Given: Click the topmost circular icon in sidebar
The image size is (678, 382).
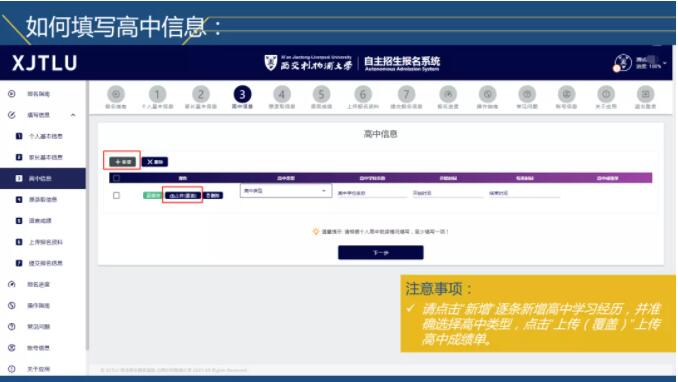Looking at the screenshot, I should (12, 94).
